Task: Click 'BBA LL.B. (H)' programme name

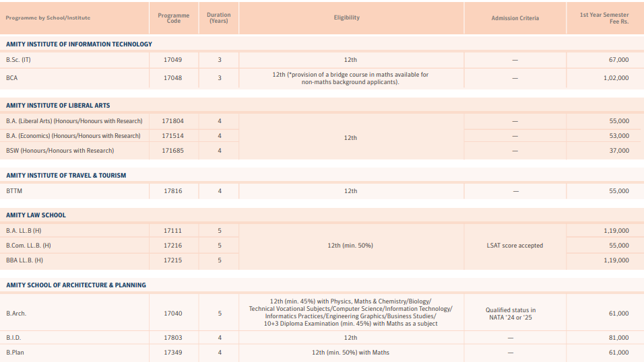Action: click(x=25, y=260)
